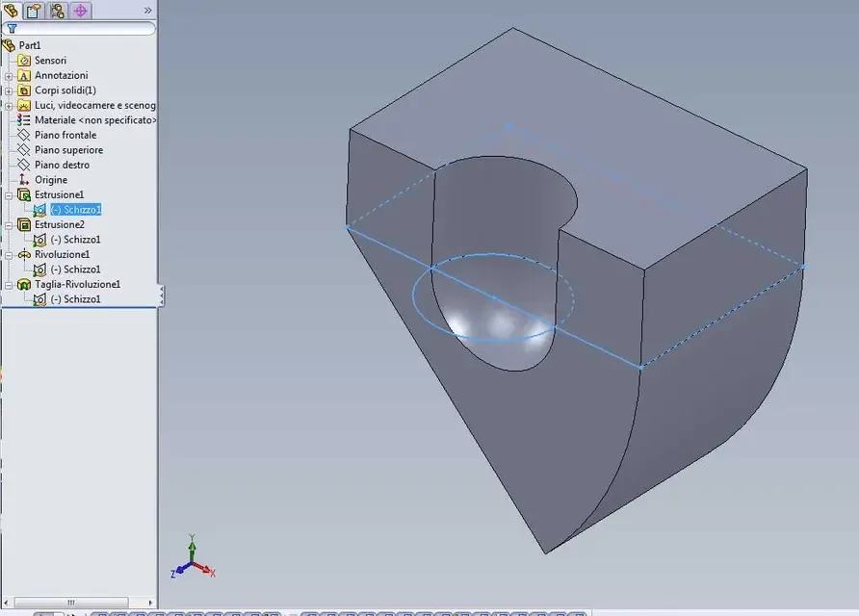Click the tree scrollbar left arrow
Screen dimensions: 859x616
[x=6, y=603]
